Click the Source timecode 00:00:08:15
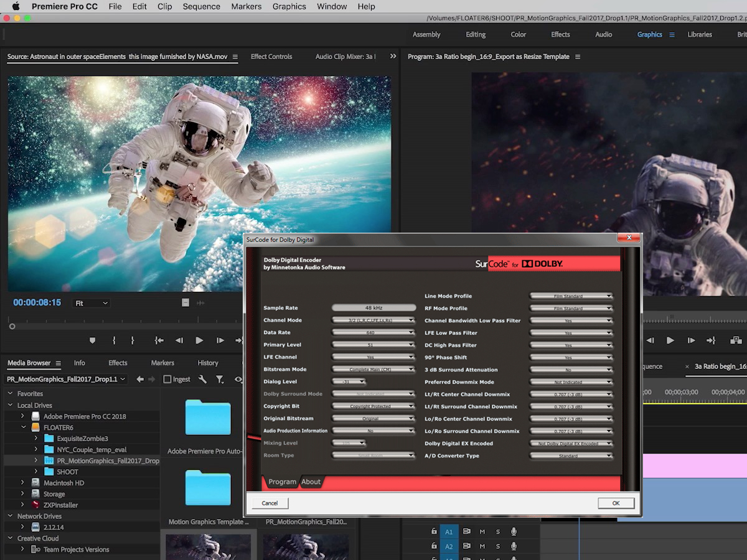This screenshot has width=747, height=560. click(x=37, y=302)
